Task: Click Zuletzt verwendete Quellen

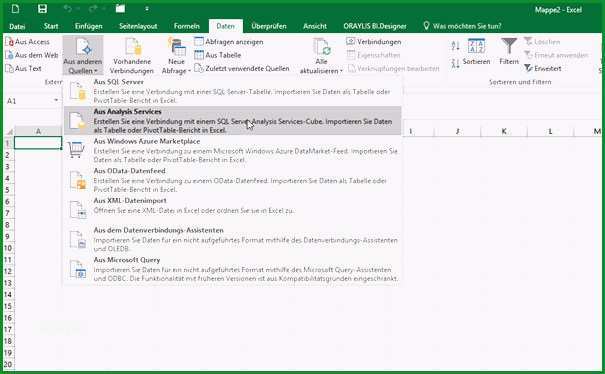Action: [242, 69]
